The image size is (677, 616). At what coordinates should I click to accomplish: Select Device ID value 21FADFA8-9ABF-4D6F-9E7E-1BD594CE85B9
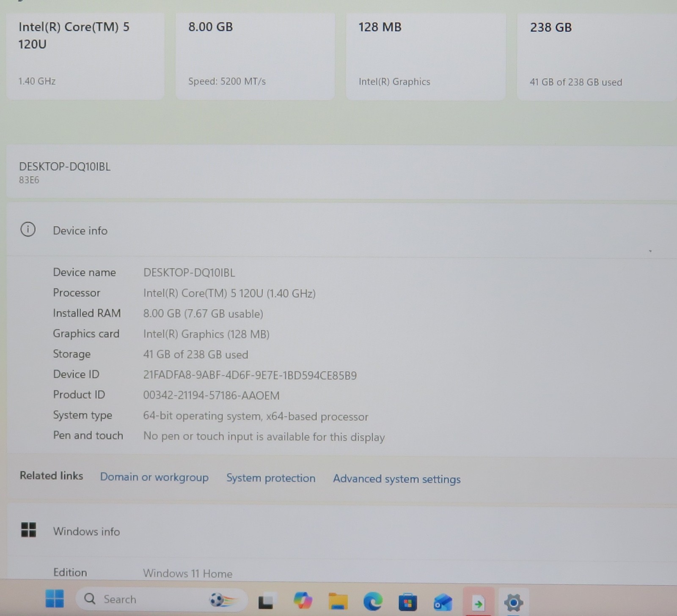click(x=250, y=375)
